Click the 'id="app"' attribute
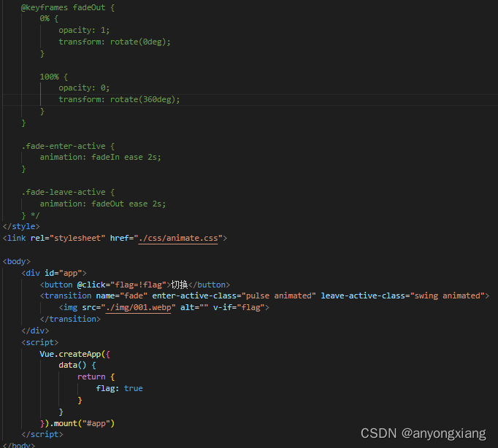 64,273
